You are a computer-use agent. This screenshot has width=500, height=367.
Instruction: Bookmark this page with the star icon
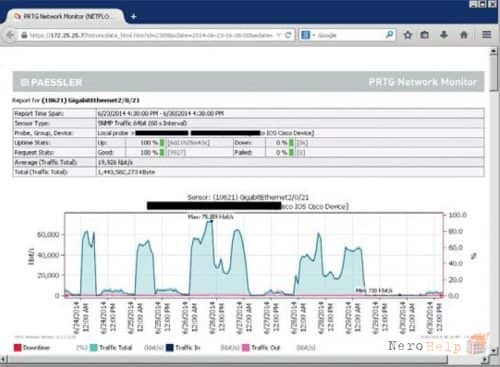(407, 35)
